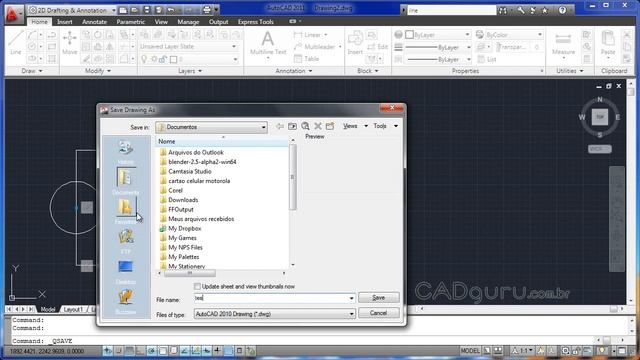Image resolution: width=640 pixels, height=360 pixels.
Task: Click the ByLayer object color swatch dropdown
Action: (x=438, y=35)
